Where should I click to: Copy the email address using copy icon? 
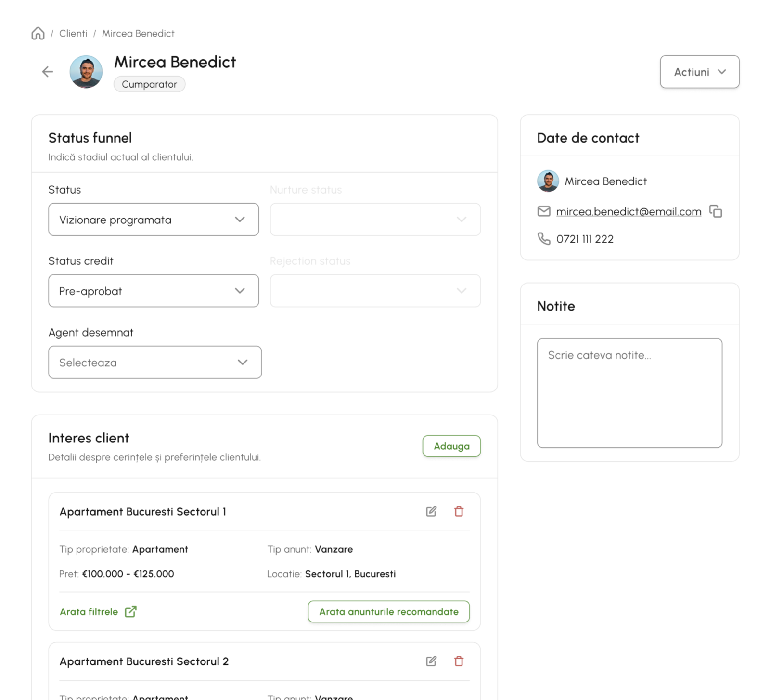[716, 211]
